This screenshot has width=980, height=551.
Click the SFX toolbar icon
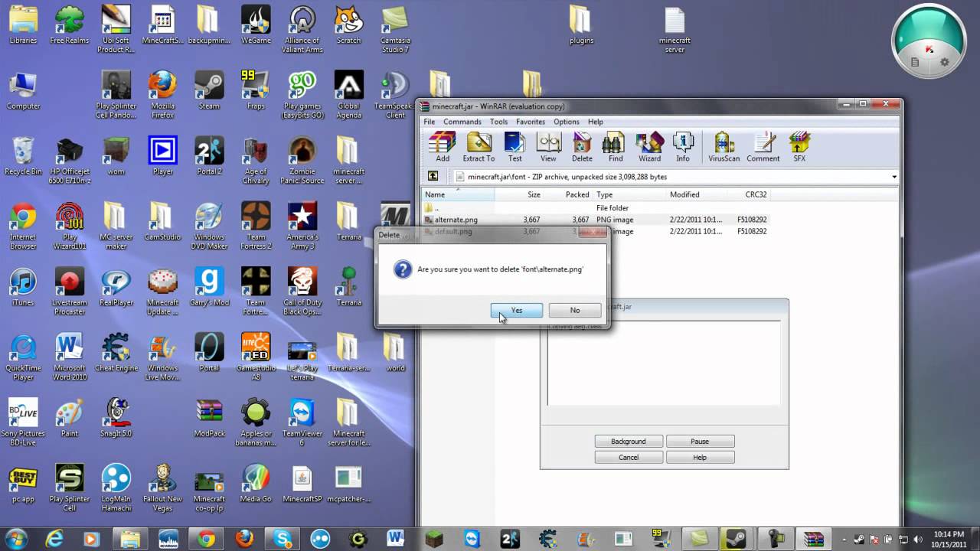pyautogui.click(x=799, y=147)
